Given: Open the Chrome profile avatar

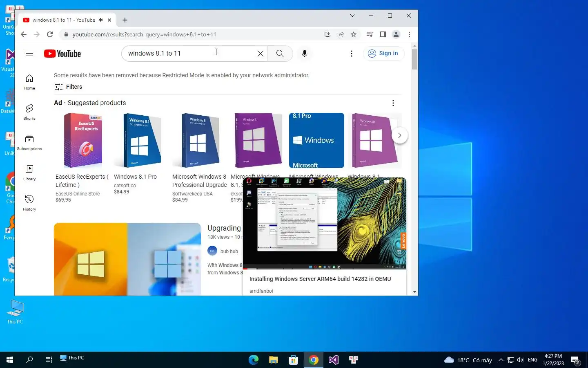Looking at the screenshot, I should pos(396,34).
